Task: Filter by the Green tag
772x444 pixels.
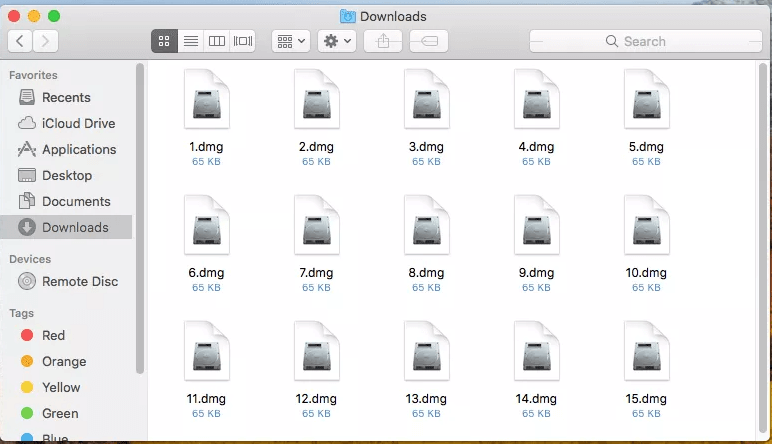Action: 66,413
